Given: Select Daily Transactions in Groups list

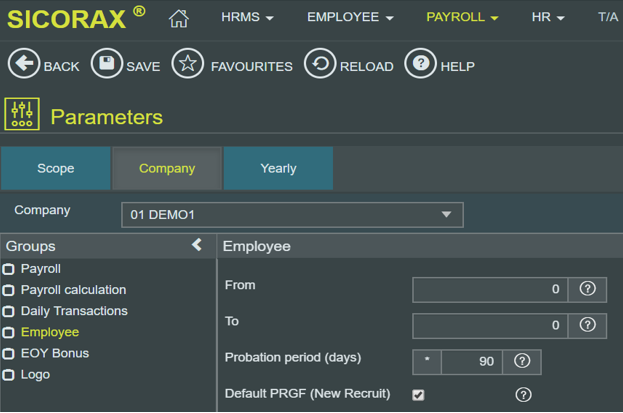Looking at the screenshot, I should pyautogui.click(x=74, y=311).
